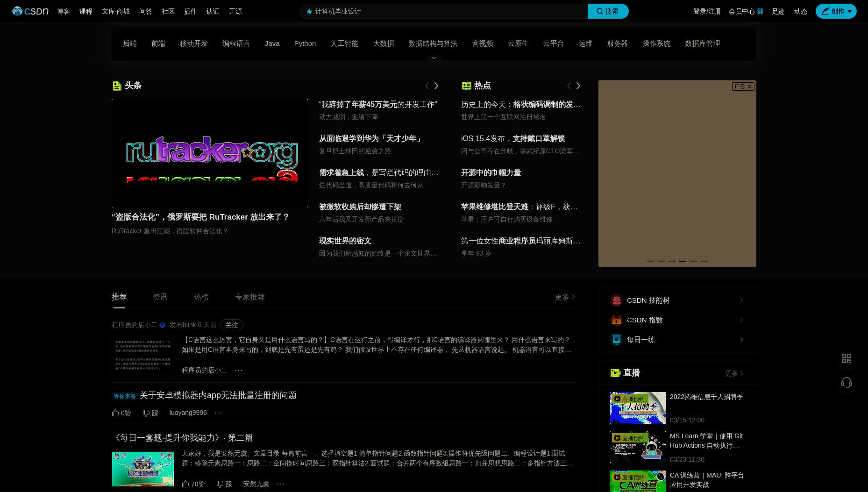This screenshot has width=868, height=492.
Task: Select 人工智能 category
Action: tap(344, 43)
